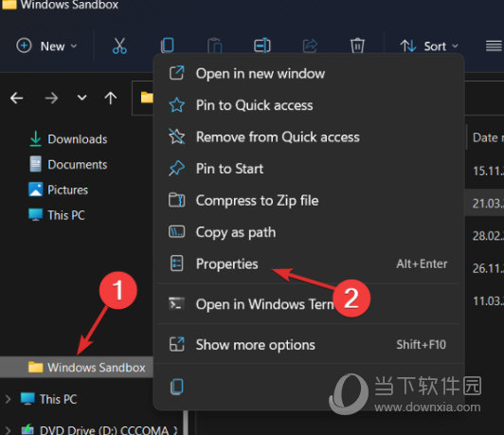The width and height of the screenshot is (504, 435).
Task: Click the Paste clipboard icon in toolbar
Action: [x=215, y=46]
